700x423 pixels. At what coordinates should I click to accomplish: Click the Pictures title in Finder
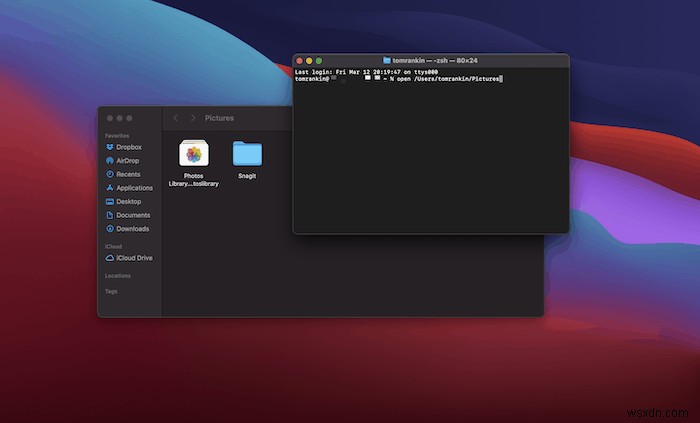(219, 118)
